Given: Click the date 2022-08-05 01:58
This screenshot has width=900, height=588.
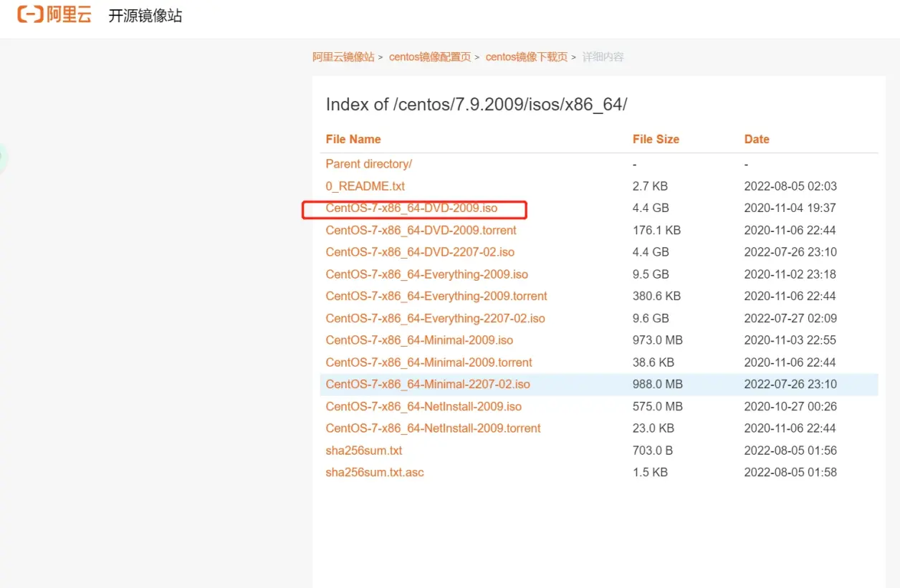Looking at the screenshot, I should (x=790, y=472).
